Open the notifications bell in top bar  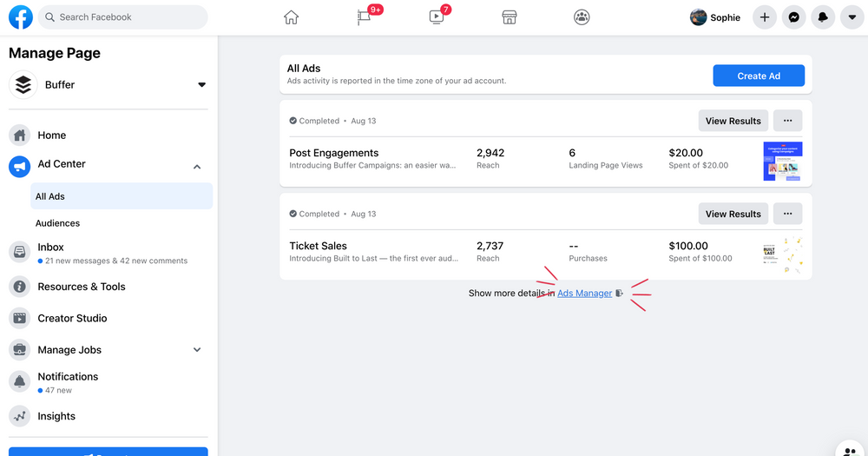click(823, 17)
